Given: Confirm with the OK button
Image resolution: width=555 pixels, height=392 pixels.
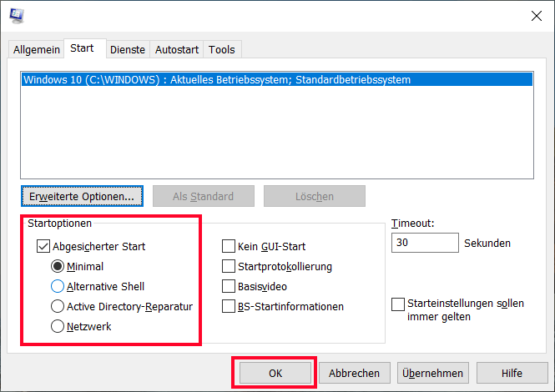Looking at the screenshot, I should pos(275,373).
